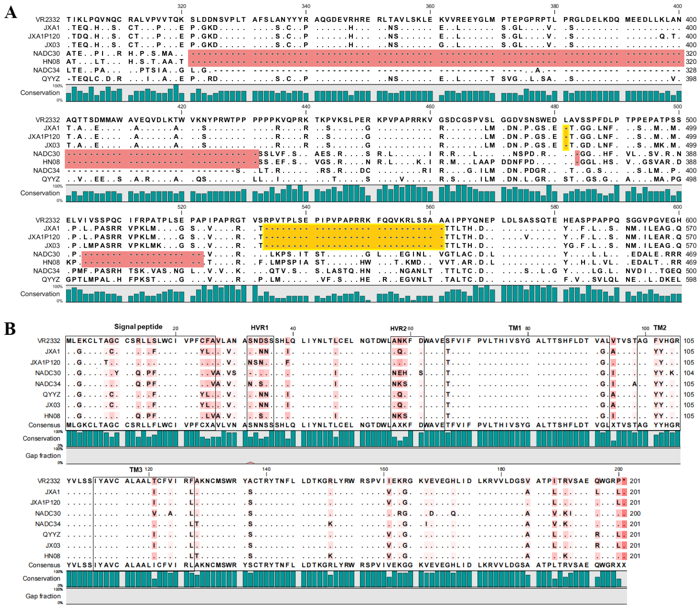Select JXA1P120 row label in panel B
This screenshot has height=608, width=700.
point(45,362)
